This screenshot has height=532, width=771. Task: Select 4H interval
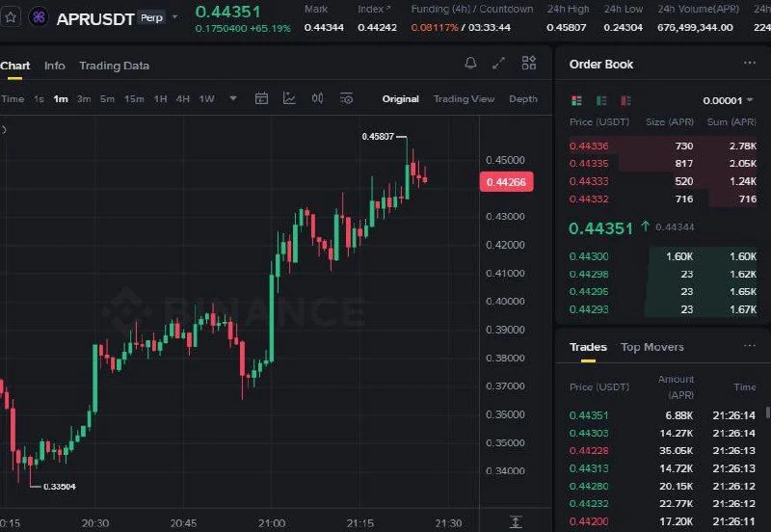click(x=183, y=99)
